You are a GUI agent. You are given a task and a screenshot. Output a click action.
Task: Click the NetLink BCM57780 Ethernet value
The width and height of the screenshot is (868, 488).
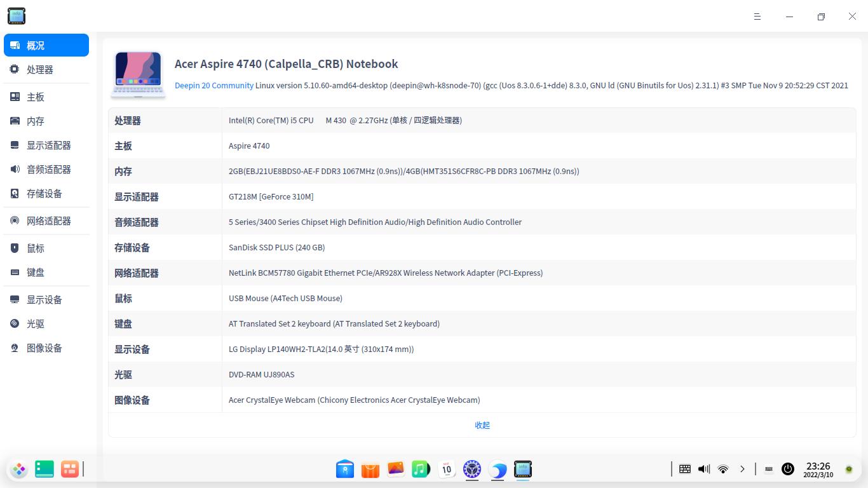[386, 273]
